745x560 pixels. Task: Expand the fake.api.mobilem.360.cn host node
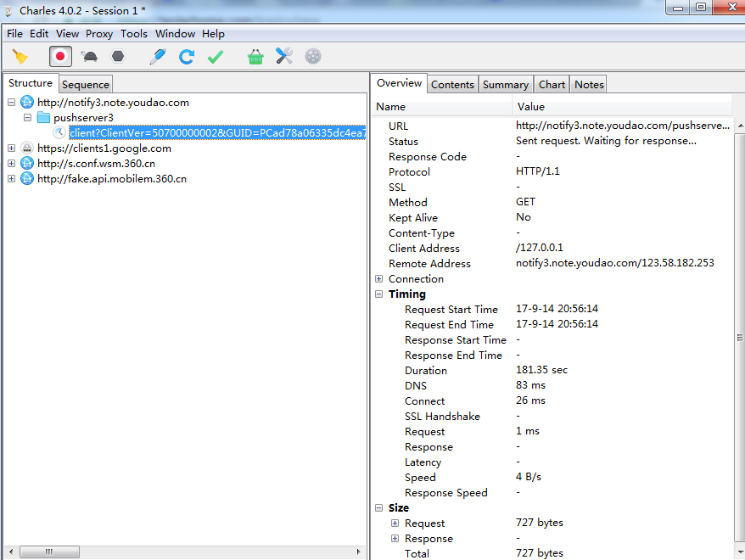pyautogui.click(x=11, y=178)
